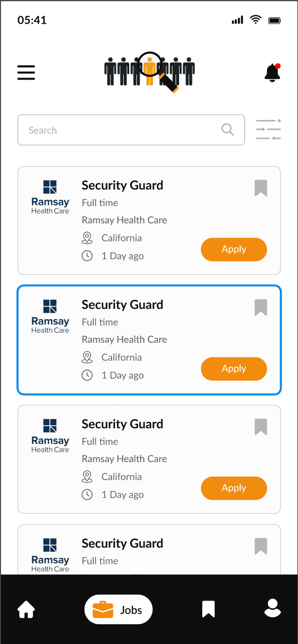Tap the search magnifier icon

(x=227, y=129)
